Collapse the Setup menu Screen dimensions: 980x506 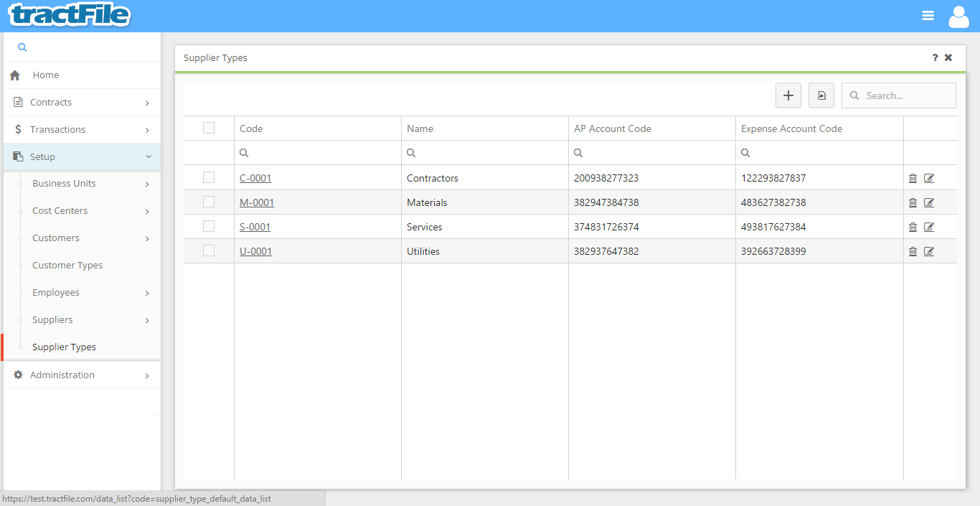pos(82,157)
